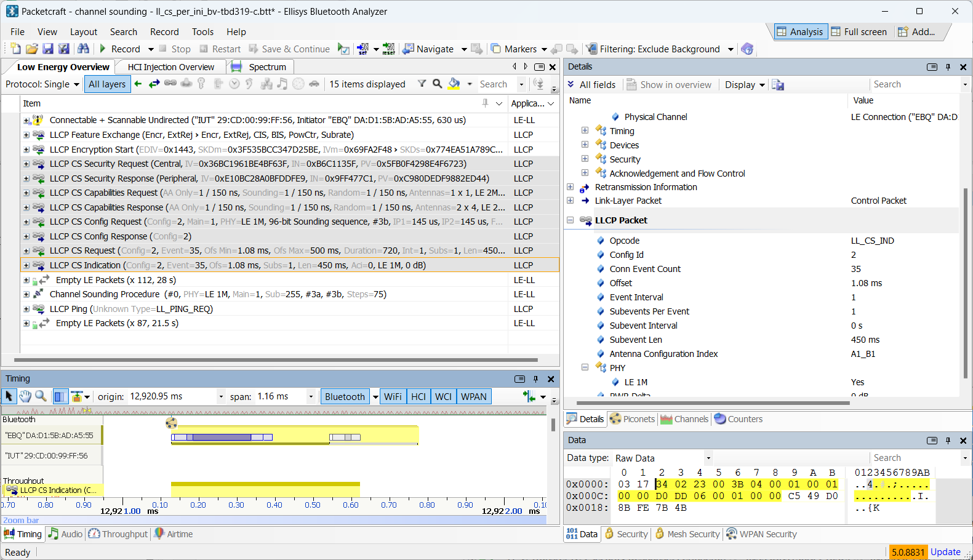Click the Update link in status bar
This screenshot has height=560, width=973.
[x=945, y=552]
